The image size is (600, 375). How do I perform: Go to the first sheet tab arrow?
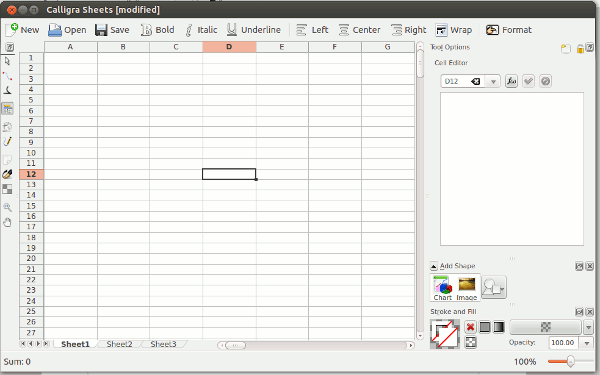(x=23, y=344)
